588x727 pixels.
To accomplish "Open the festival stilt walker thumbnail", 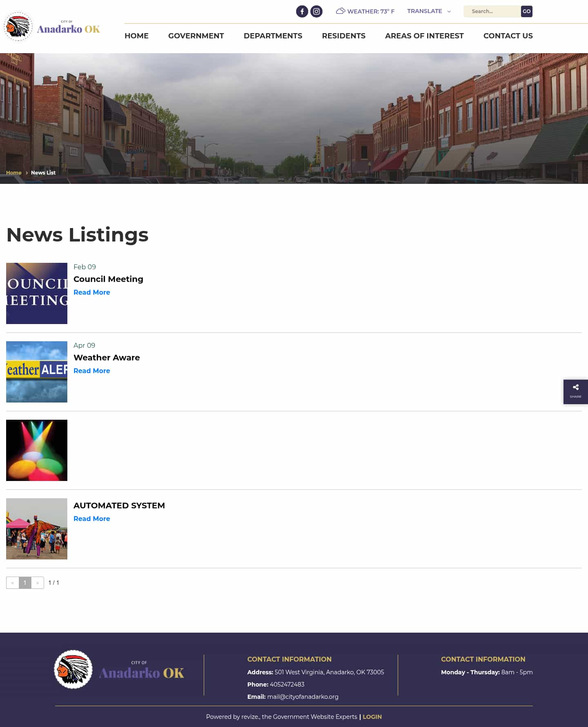I will pos(37,529).
